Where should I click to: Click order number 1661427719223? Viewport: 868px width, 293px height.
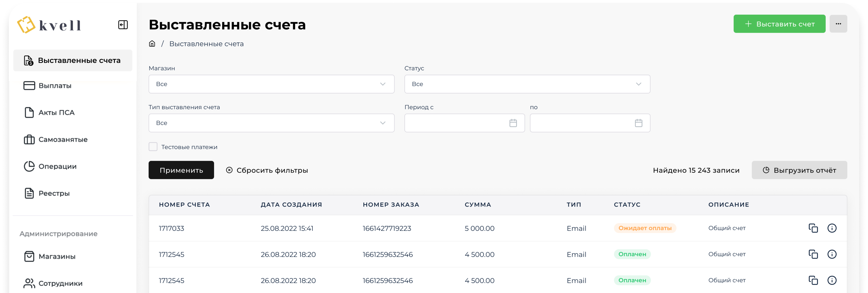pyautogui.click(x=386, y=229)
